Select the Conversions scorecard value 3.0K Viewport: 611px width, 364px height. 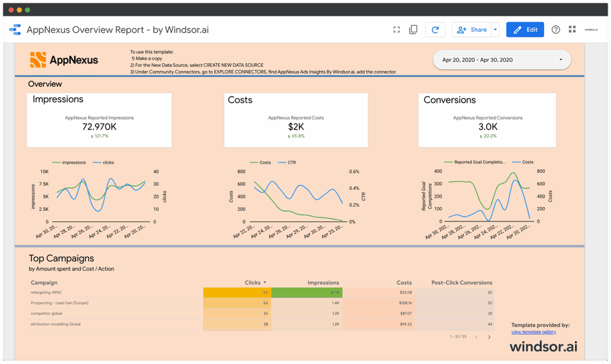pos(488,127)
